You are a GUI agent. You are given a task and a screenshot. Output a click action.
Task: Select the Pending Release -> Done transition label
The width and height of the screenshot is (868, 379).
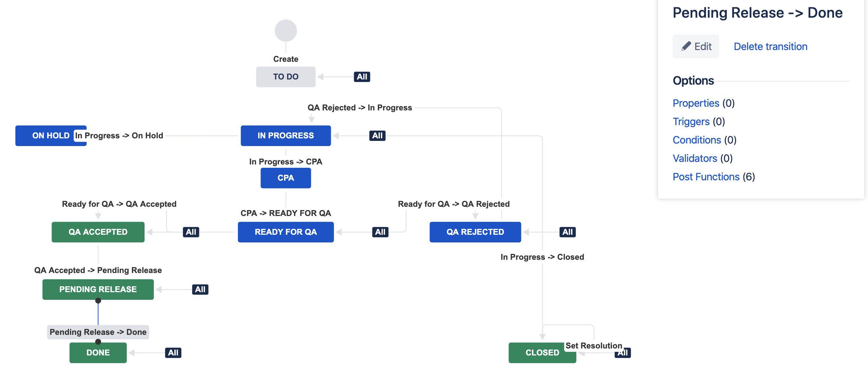(x=98, y=332)
